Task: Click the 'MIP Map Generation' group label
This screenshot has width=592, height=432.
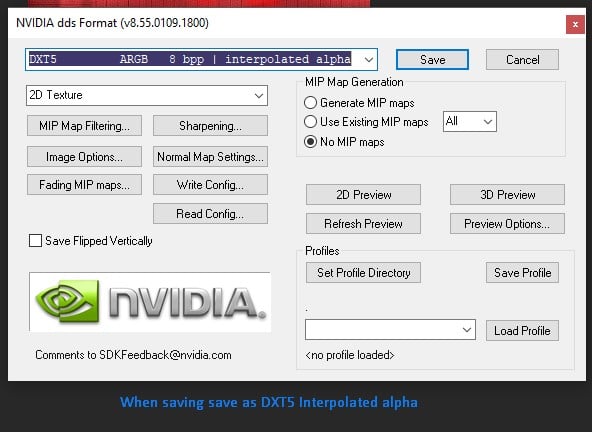Action: coord(354,82)
